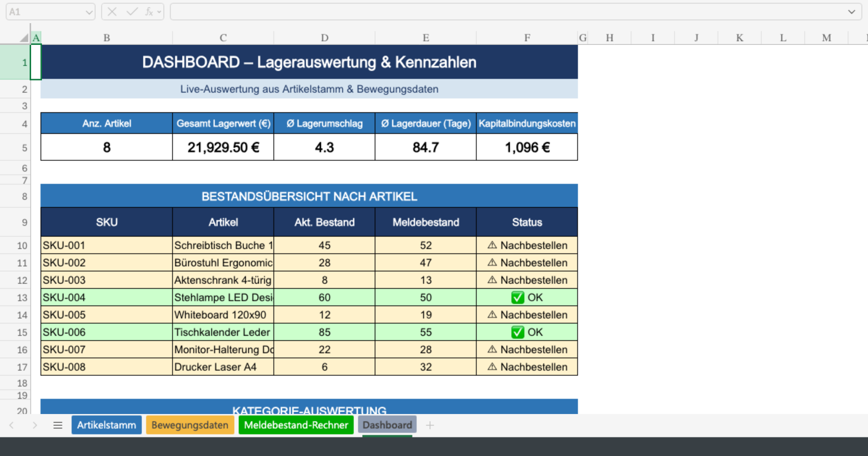The height and width of the screenshot is (456, 868).
Task: Open the Name Box dropdown arrow
Action: click(89, 12)
